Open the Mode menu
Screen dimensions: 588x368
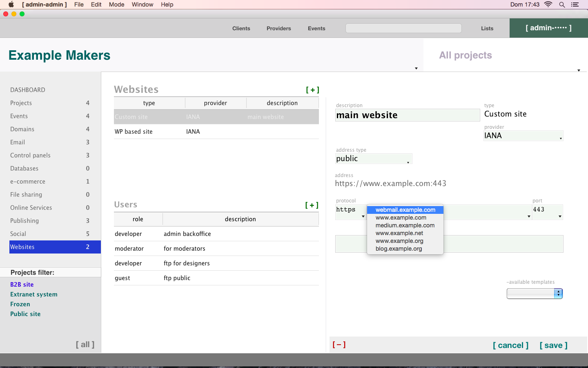tap(116, 4)
